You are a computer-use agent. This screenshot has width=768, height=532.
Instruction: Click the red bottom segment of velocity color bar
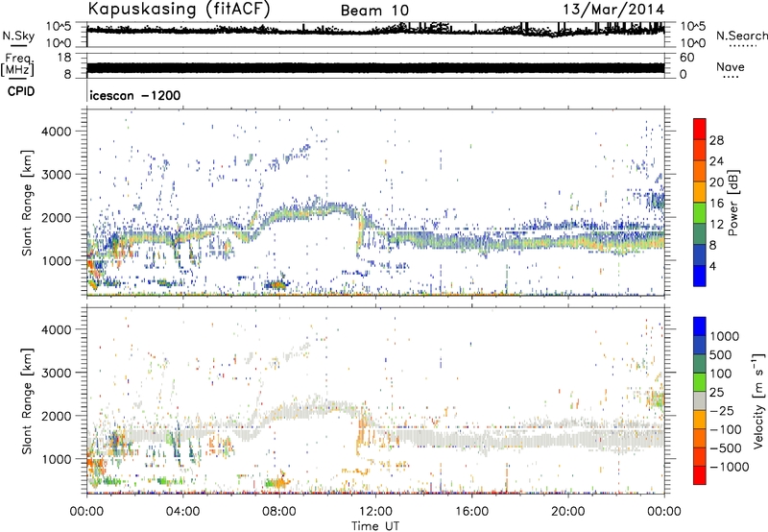(700, 475)
